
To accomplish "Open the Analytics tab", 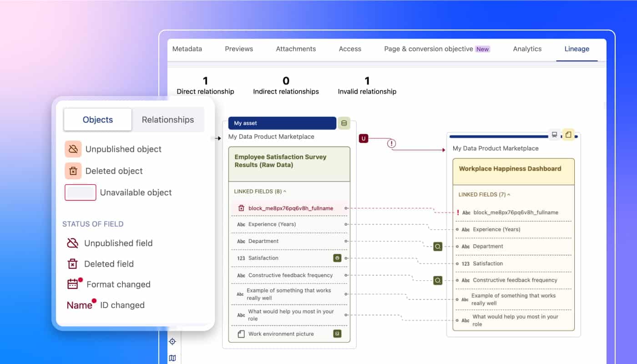I will (527, 49).
